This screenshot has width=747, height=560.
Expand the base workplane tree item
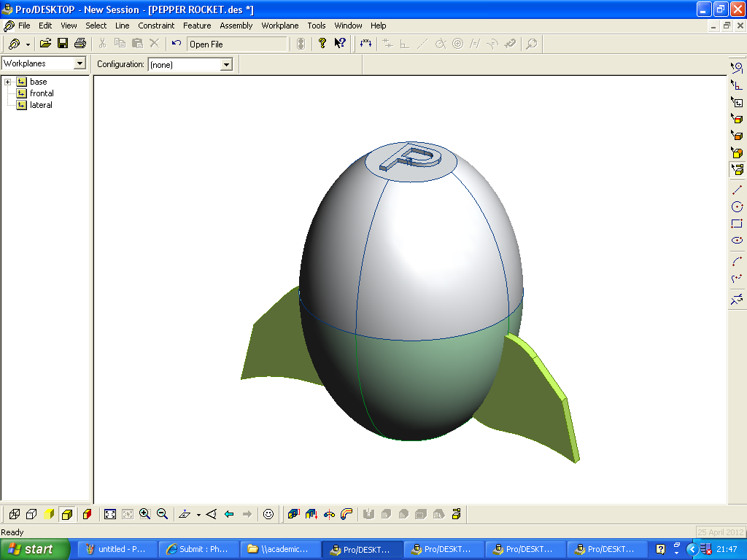coord(7,82)
